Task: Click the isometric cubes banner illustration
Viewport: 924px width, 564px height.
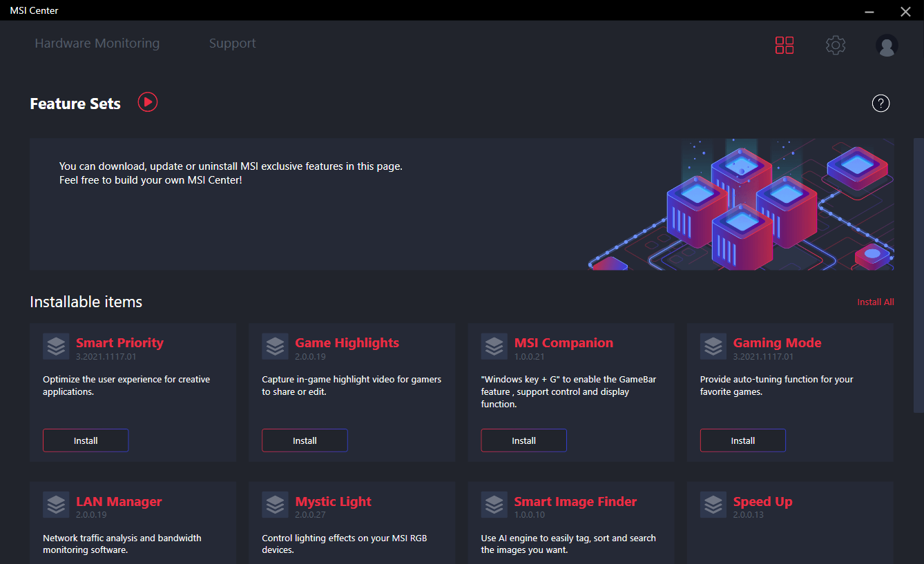Action: [x=741, y=204]
